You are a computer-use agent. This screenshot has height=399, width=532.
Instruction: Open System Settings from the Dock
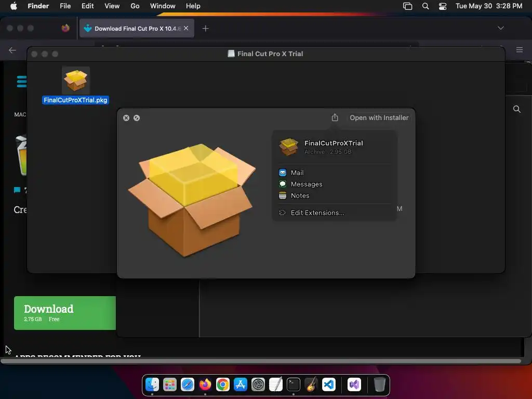tap(258, 385)
